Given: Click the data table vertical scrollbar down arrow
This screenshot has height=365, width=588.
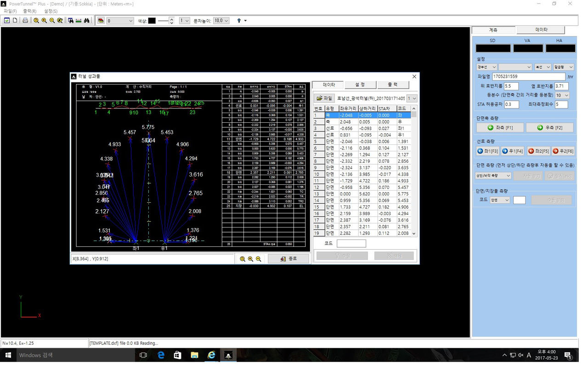Looking at the screenshot, I should pyautogui.click(x=414, y=234).
